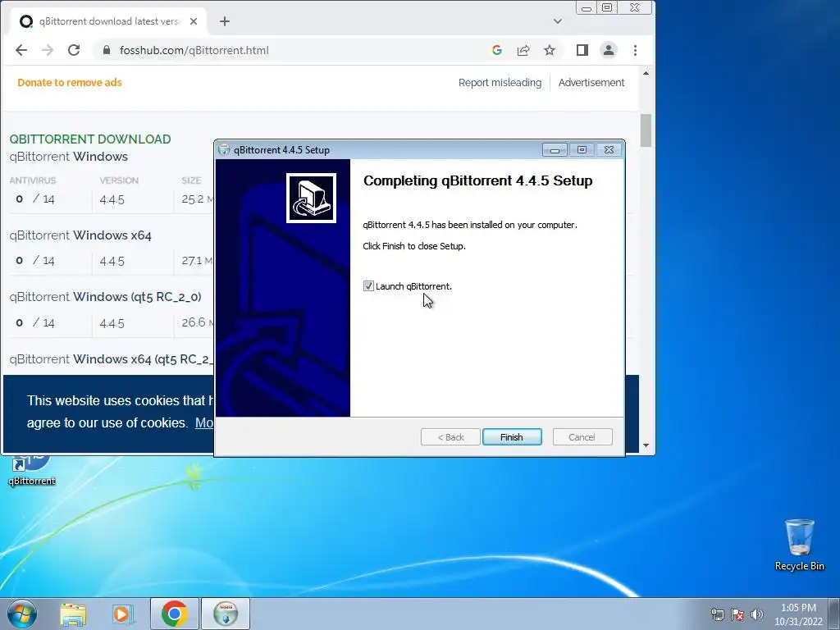Click the network tray icon
840x630 pixels.
point(717,614)
